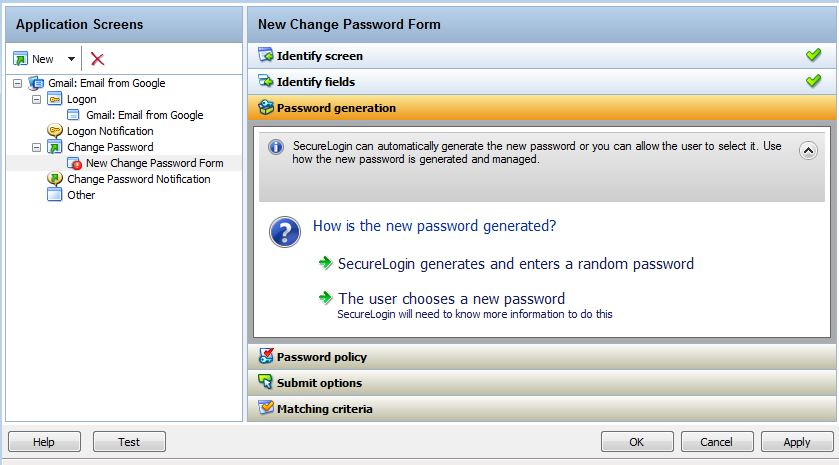Choose SecureLogin generates a random password
This screenshot has width=839, height=465.
(515, 264)
